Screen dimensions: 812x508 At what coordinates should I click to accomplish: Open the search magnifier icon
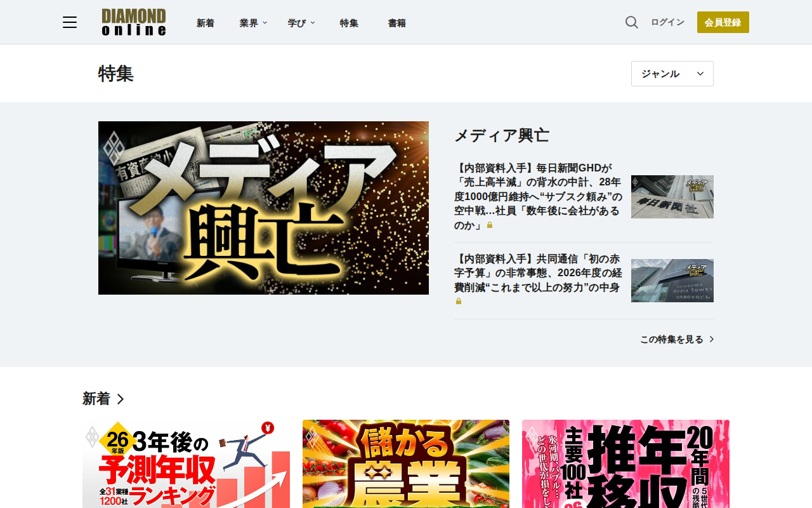(632, 22)
